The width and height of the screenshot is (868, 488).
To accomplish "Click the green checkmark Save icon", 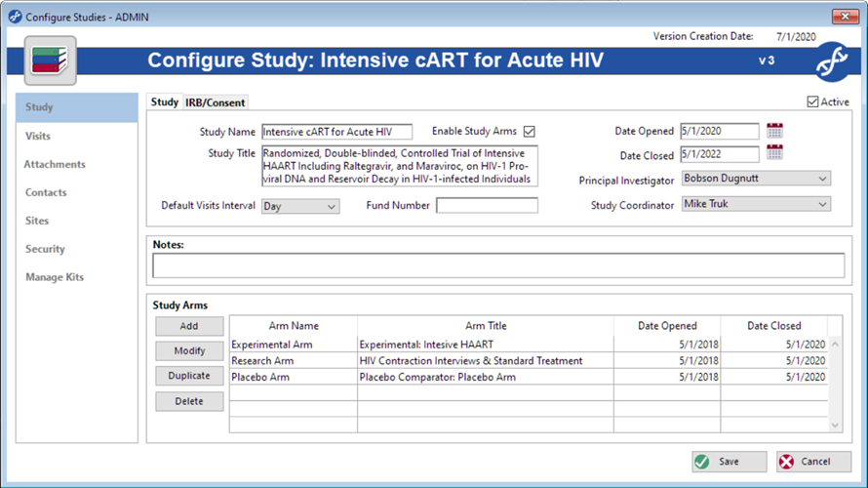I will pos(702,462).
